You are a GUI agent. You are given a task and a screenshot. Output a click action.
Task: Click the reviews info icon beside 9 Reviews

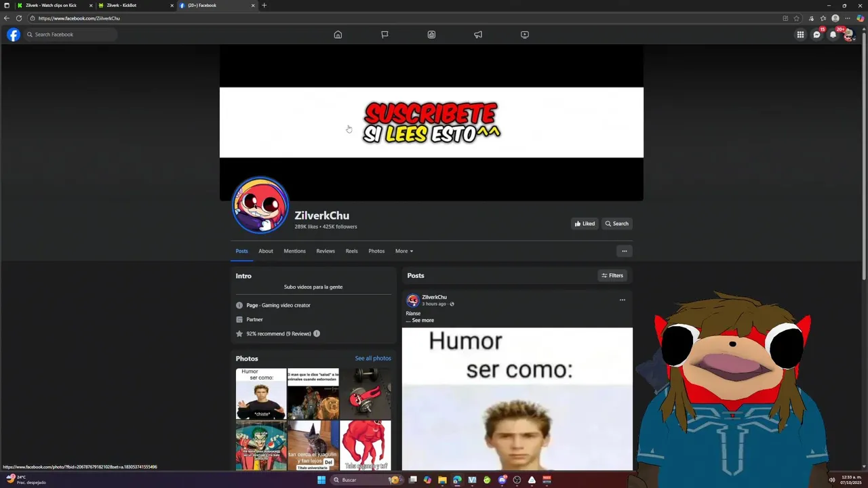317,333
